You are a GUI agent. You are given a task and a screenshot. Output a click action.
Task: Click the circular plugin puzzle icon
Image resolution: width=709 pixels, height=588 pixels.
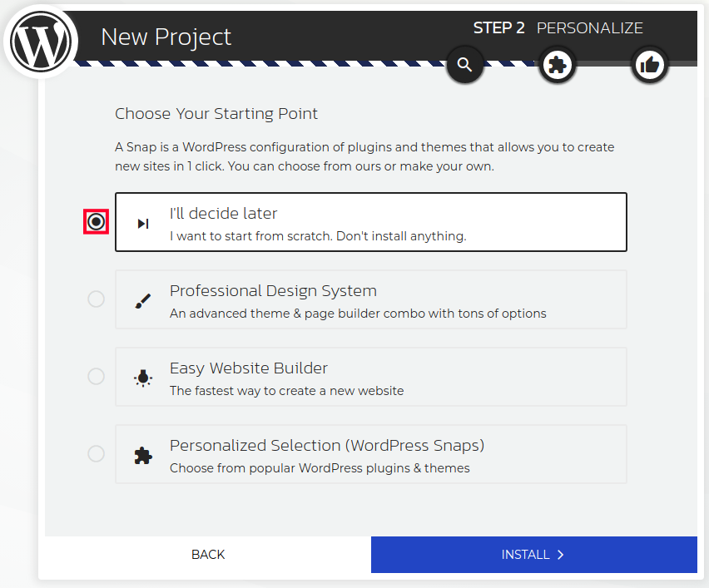click(557, 64)
